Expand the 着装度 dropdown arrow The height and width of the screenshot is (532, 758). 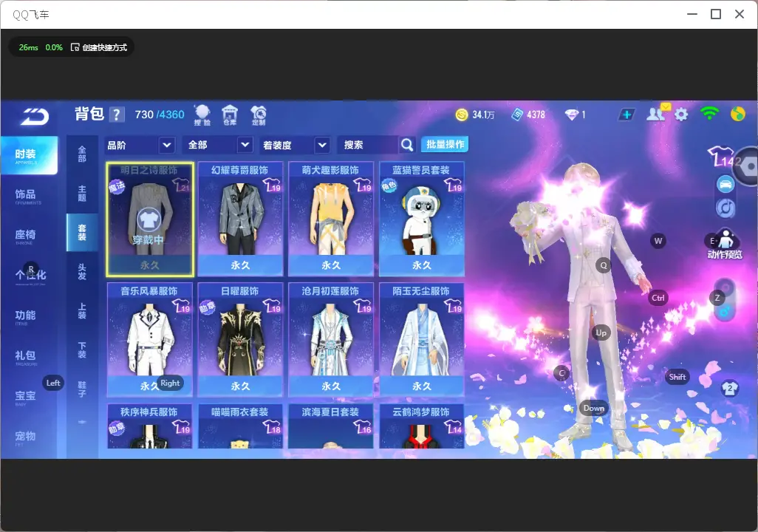tap(322, 145)
